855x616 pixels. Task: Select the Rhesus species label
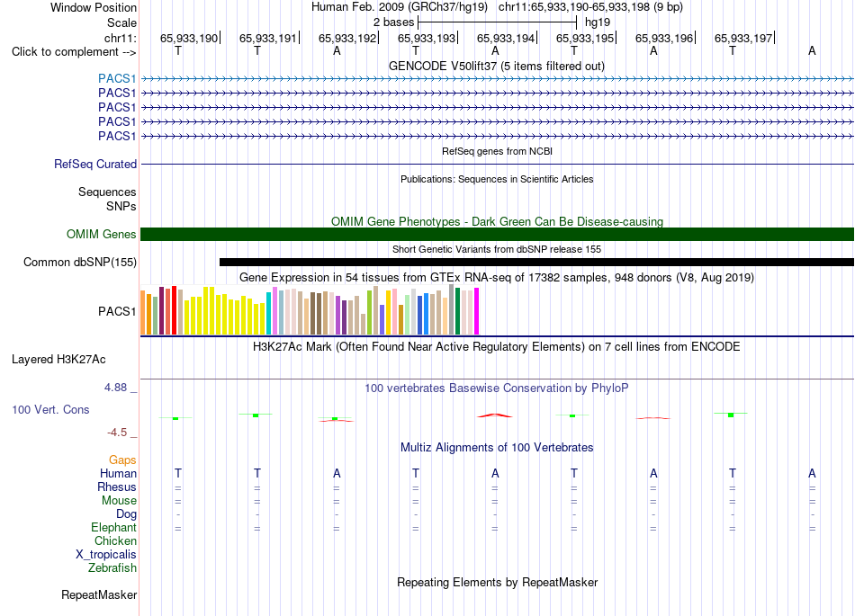click(117, 487)
